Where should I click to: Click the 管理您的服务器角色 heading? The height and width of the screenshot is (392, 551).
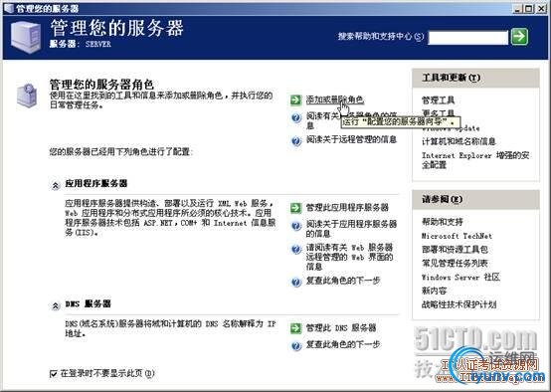click(x=101, y=84)
